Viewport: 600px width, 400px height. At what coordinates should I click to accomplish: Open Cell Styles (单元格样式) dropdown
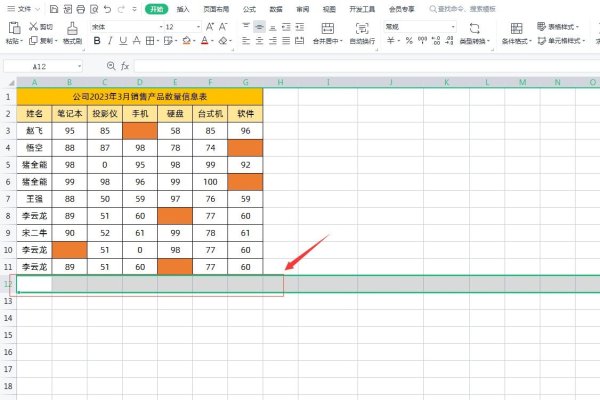pos(561,41)
